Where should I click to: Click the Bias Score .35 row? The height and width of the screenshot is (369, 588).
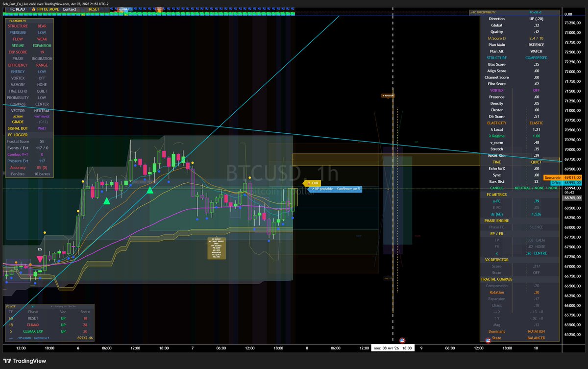point(519,64)
